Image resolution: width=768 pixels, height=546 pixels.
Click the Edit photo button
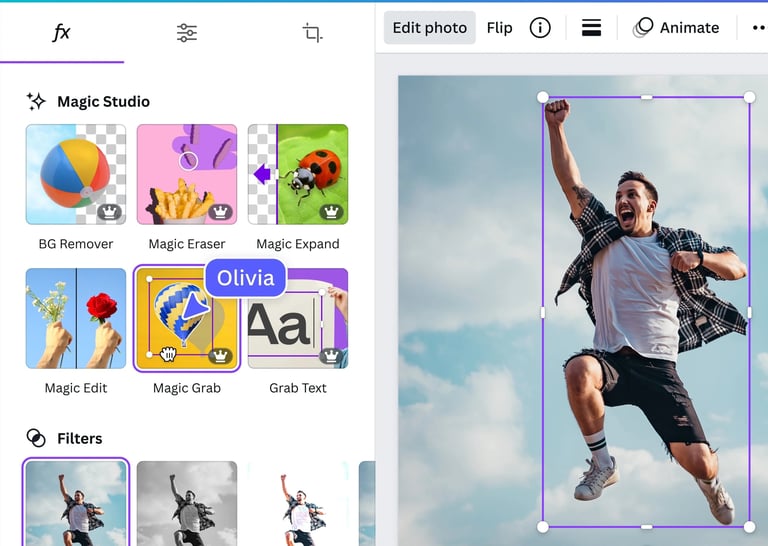(x=430, y=28)
